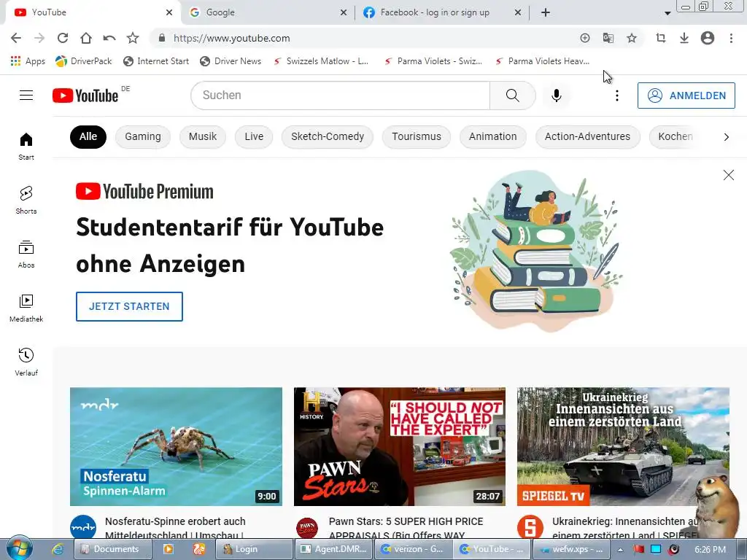Open the browser profile account icon
This screenshot has height=560, width=747.
coord(707,38)
